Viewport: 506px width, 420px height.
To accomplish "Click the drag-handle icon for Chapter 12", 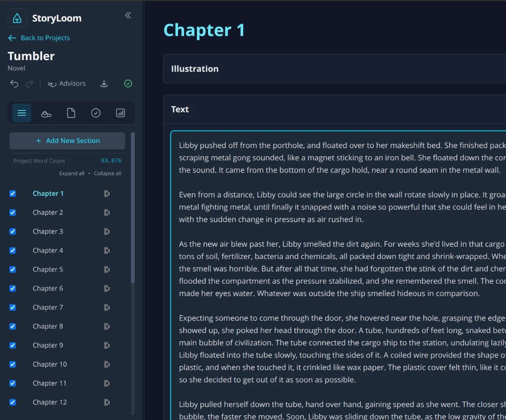I will coord(107,402).
